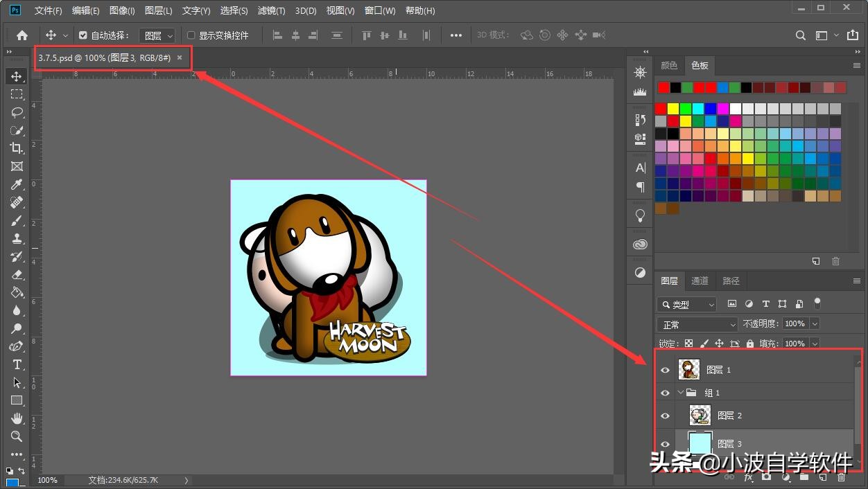Hide 图层 2 with its eye icon
Image resolution: width=868 pixels, height=489 pixels.
pyautogui.click(x=666, y=416)
